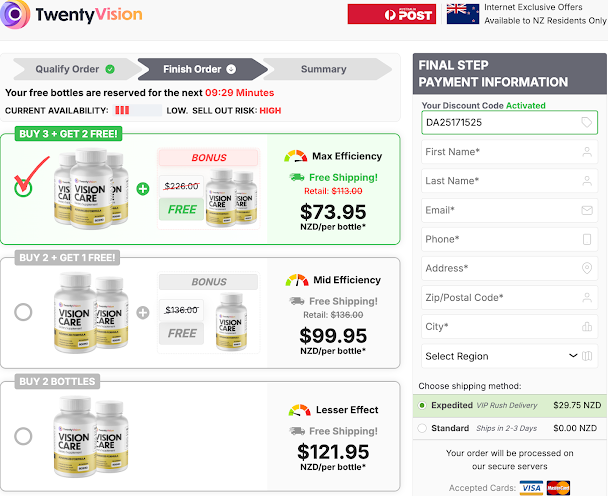608x496 pixels.
Task: Select the Buy 2 Bottles radio button
Action: pyautogui.click(x=23, y=436)
